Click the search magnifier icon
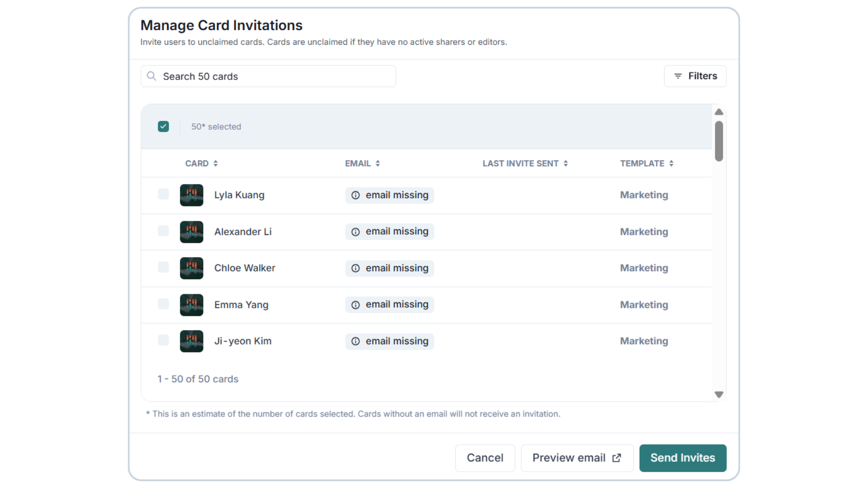Viewport: 868px width, 488px height. [151, 76]
